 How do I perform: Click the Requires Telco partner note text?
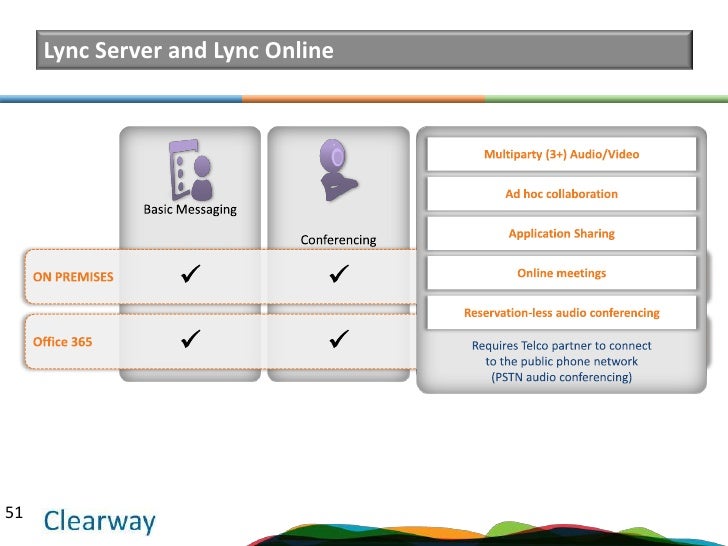click(561, 361)
